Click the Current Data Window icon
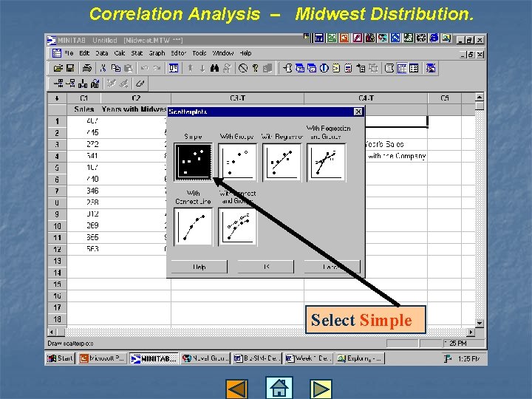The image size is (532, 399). click(x=402, y=68)
